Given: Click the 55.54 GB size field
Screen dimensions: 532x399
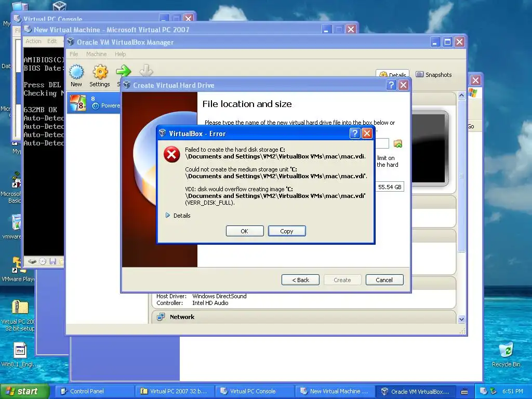Looking at the screenshot, I should click(390, 187).
